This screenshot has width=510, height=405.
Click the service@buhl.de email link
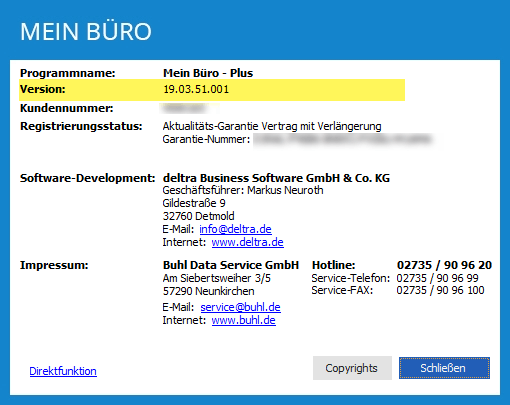coord(240,307)
